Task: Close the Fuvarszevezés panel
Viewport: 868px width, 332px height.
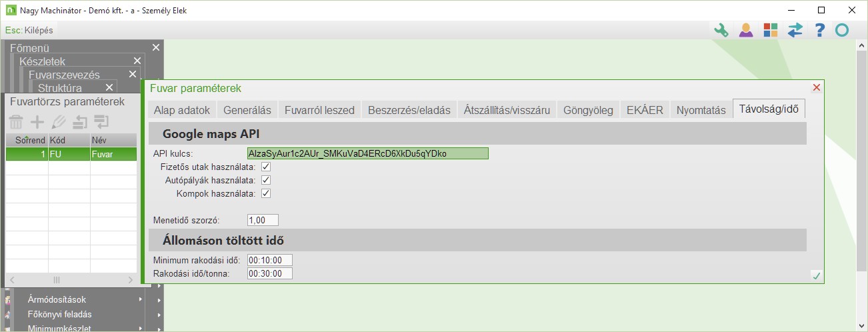Action: point(133,74)
